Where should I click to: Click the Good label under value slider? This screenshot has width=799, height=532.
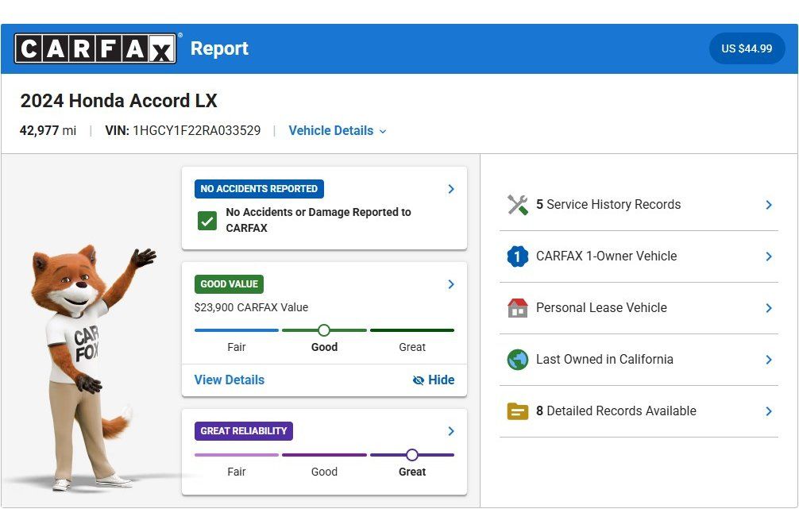coord(324,347)
